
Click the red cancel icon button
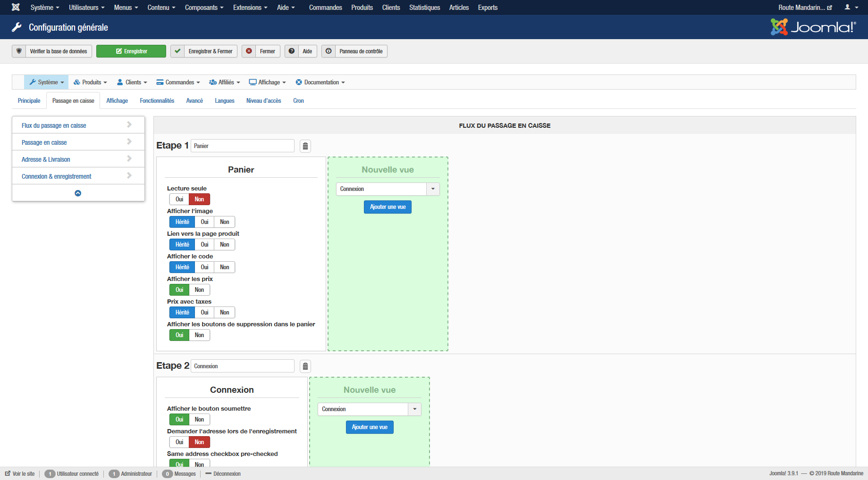point(249,51)
